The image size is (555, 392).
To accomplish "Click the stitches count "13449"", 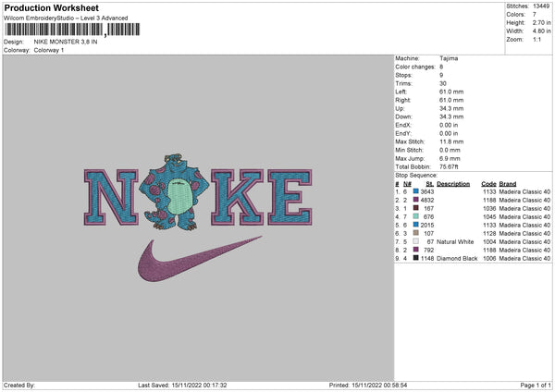I will point(541,6).
